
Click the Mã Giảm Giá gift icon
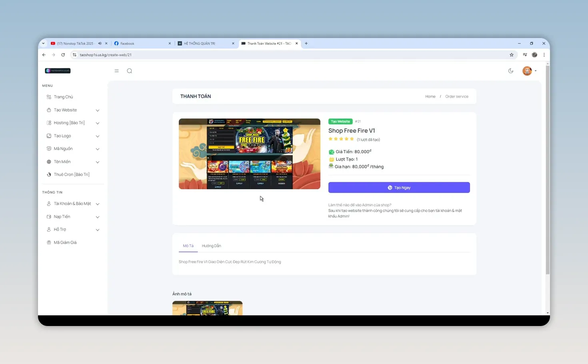coord(49,242)
